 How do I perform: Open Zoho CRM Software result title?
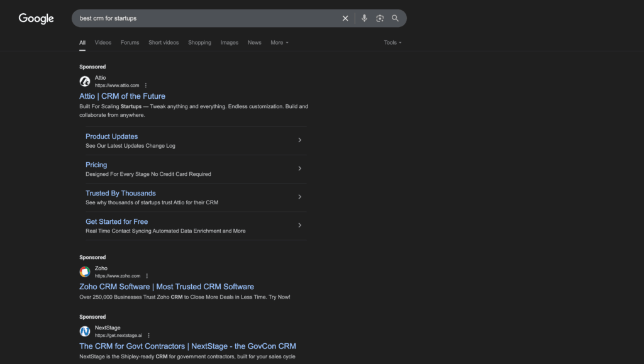click(167, 287)
